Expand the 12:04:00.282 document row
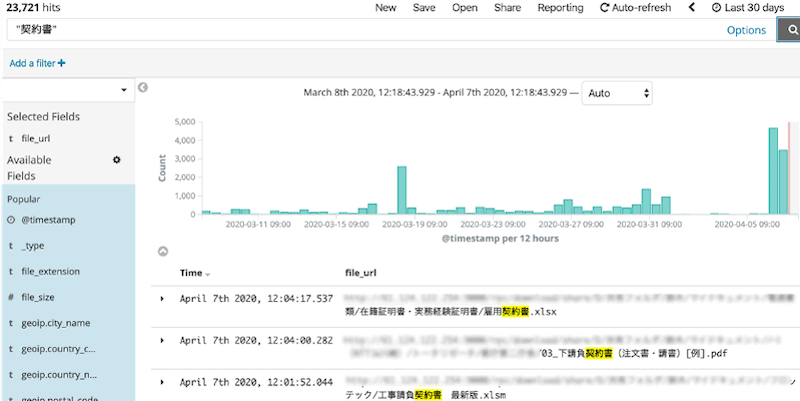Viewport: 800px width, 401px height. [162, 340]
